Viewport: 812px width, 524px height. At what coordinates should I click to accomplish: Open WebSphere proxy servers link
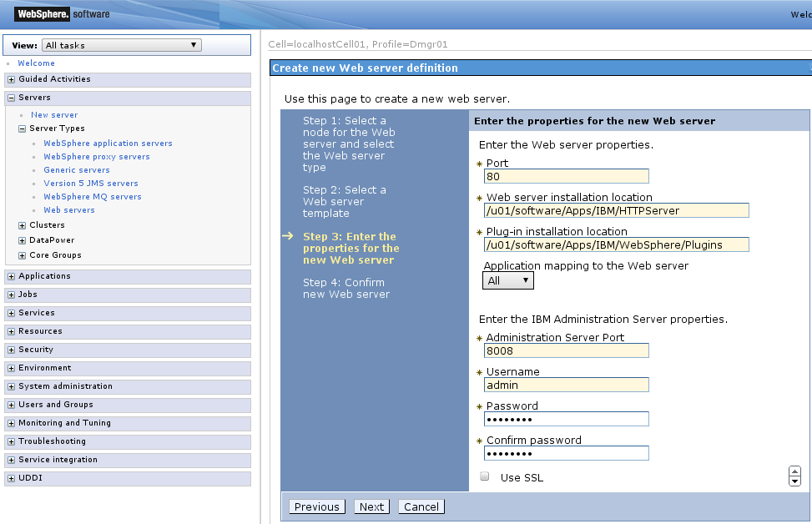pyautogui.click(x=97, y=157)
